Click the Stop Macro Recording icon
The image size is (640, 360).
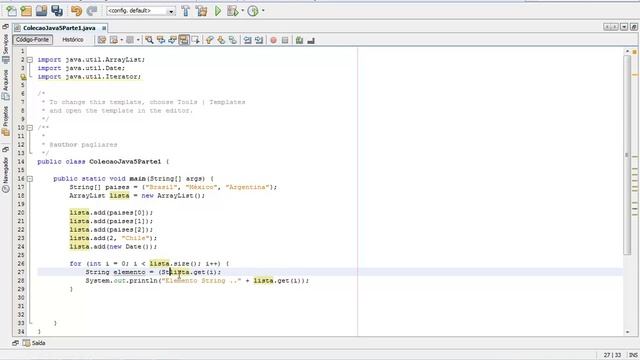[x=285, y=40]
